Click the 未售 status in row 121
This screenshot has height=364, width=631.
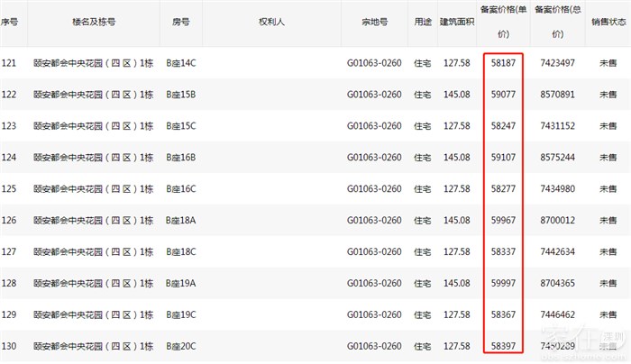point(606,63)
